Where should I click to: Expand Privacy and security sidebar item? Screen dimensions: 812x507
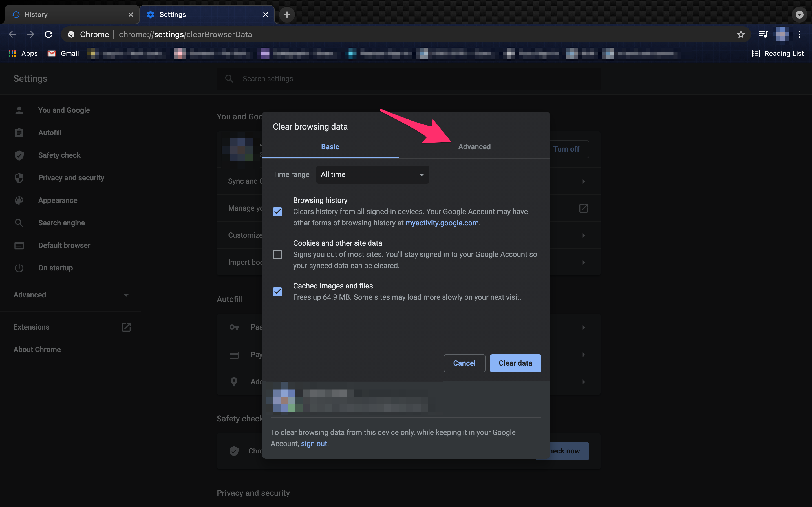coord(71,177)
